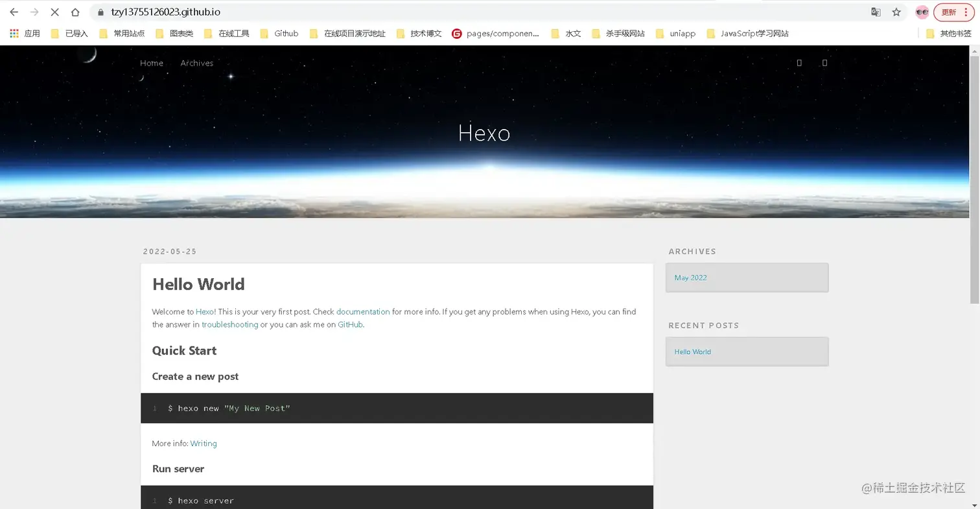Screen dimensions: 980x509
Task: Open the 在线工具 bookmarks folder
Action: tap(227, 33)
